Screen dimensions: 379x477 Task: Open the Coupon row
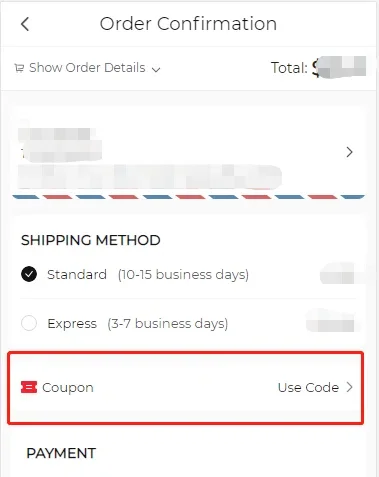click(186, 387)
